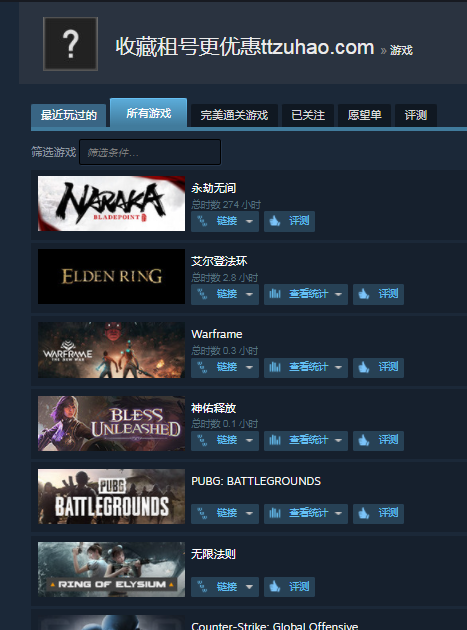Viewport: 467px width, 630px height.
Task: Click the stats bar-chart icon for 艾尔登法环
Action: click(x=275, y=294)
